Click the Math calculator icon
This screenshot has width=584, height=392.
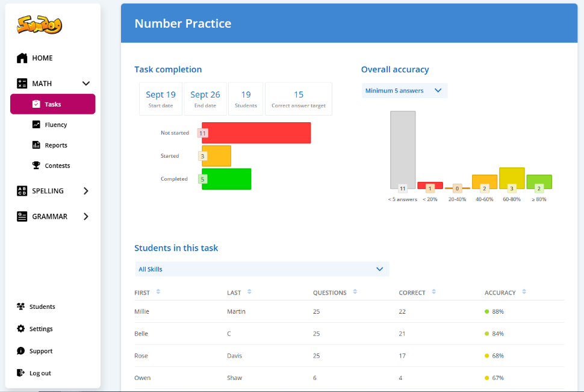(22, 84)
